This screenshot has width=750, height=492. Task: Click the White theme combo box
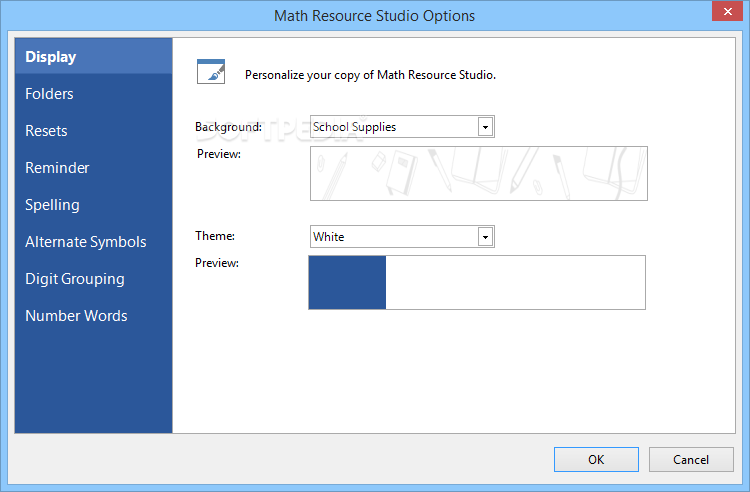402,237
